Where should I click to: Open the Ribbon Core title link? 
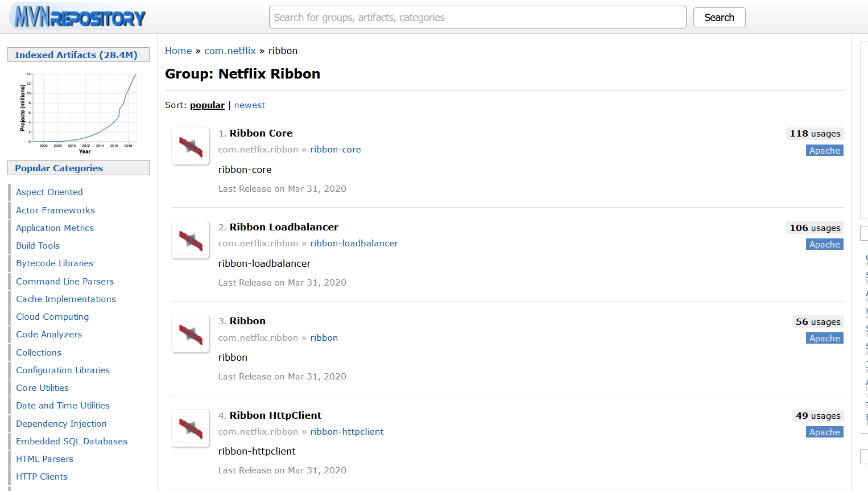point(261,133)
